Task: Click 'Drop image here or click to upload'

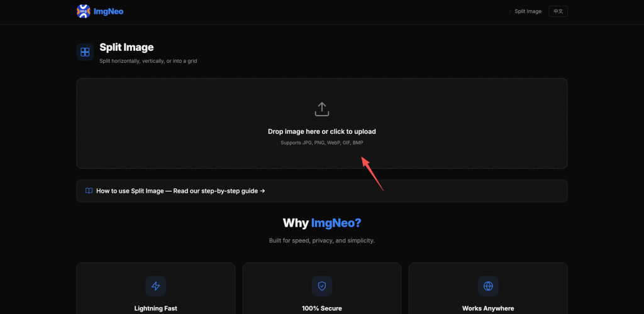Action: [x=322, y=132]
